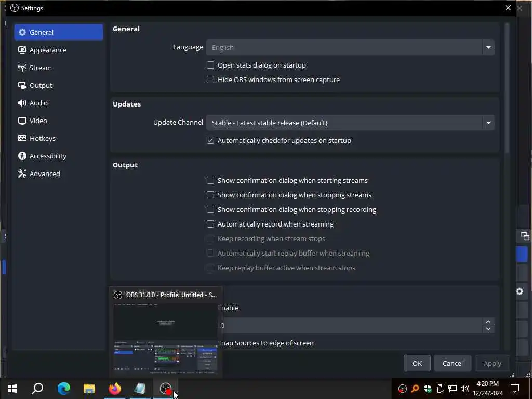Click the OBS icon in system tray

[403, 389]
